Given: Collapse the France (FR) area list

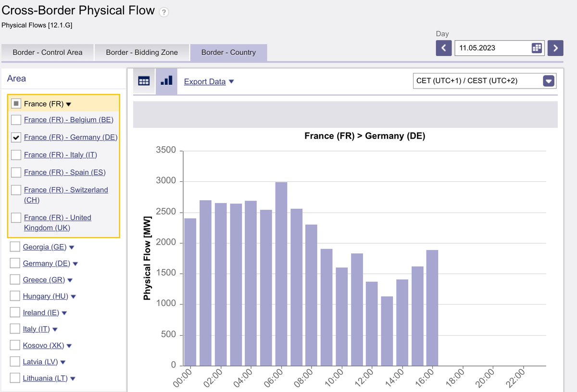Looking at the screenshot, I should [69, 104].
